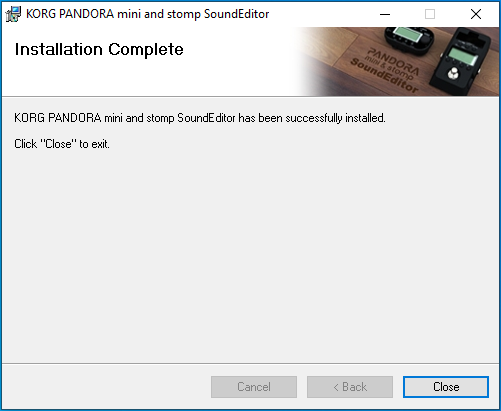Click the installer icon in the title bar
This screenshot has width=501, height=411.
pyautogui.click(x=13, y=14)
